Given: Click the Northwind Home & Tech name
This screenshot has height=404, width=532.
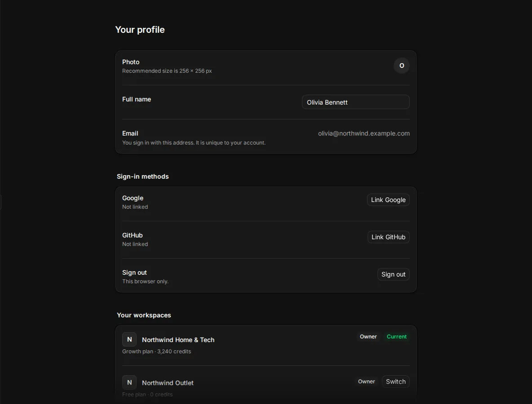Looking at the screenshot, I should (x=178, y=340).
